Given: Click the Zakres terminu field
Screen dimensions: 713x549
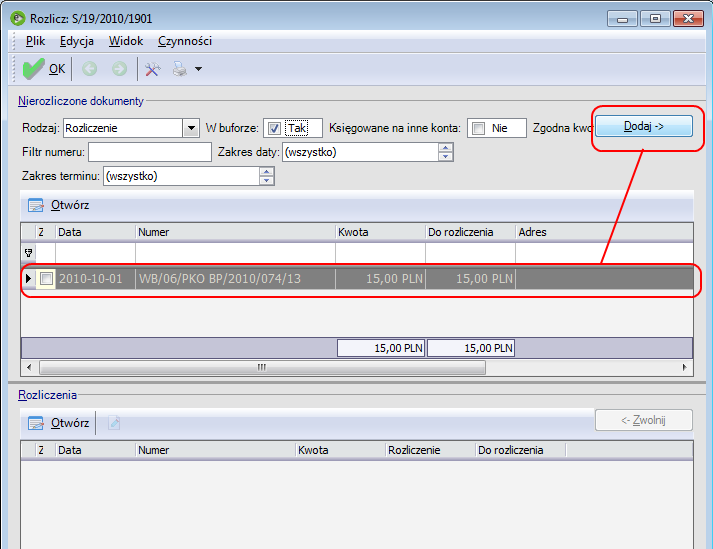Looking at the screenshot, I should pos(181,176).
